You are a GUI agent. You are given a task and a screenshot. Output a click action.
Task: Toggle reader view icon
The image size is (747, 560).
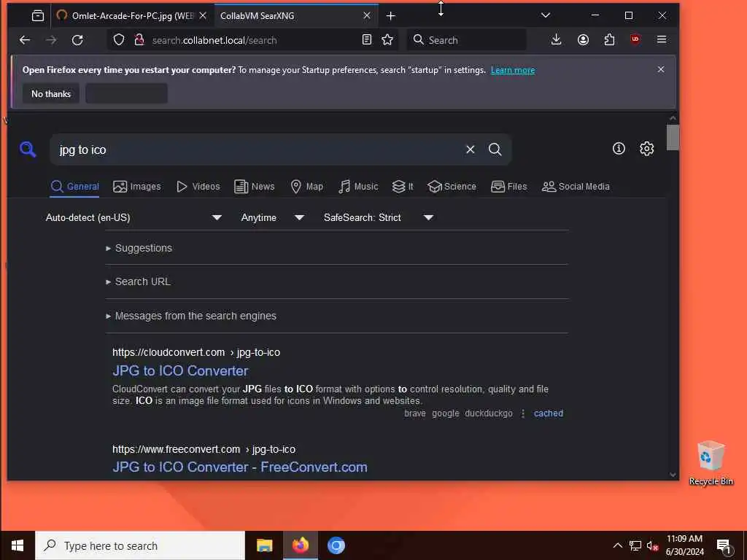tap(366, 39)
